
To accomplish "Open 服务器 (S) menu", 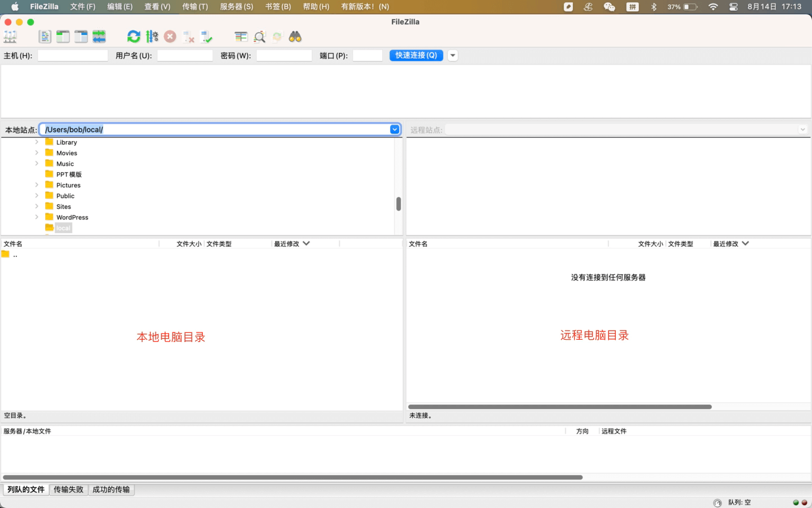I will tap(236, 7).
